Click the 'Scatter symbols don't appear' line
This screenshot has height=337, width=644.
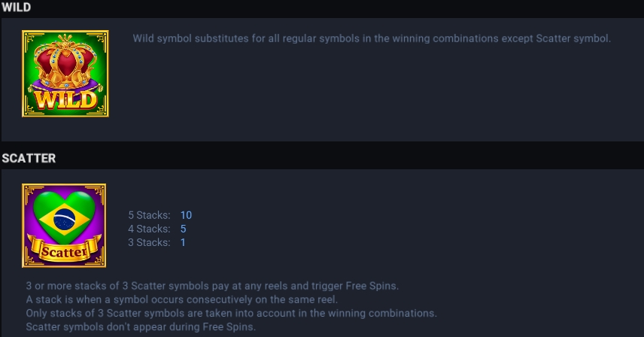coord(141,326)
